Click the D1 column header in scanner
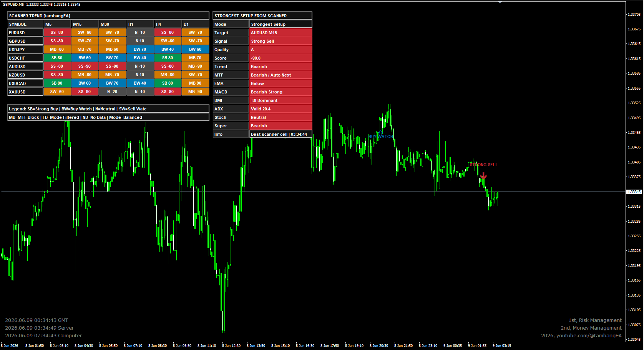 click(195, 24)
